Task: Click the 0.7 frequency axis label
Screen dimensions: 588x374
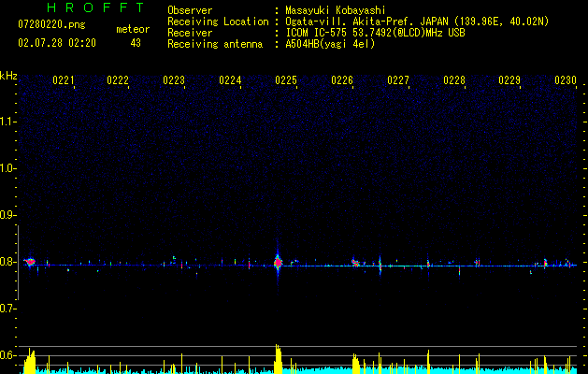Action: pos(7,309)
